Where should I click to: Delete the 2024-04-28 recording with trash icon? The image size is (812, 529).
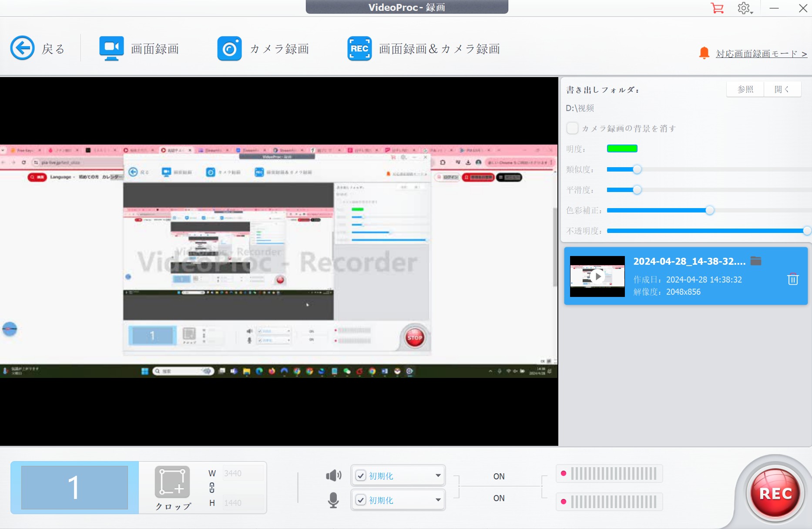(x=793, y=279)
